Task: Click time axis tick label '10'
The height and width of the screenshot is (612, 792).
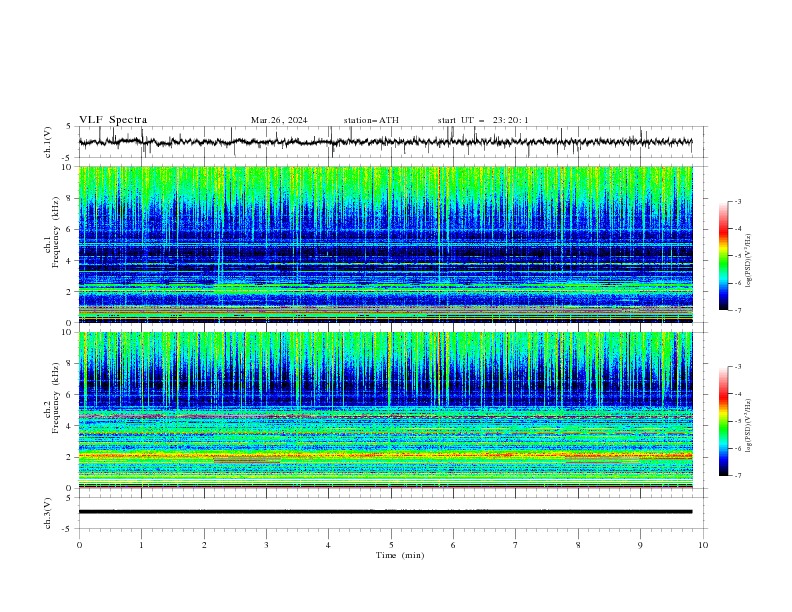Action: pyautogui.click(x=703, y=545)
